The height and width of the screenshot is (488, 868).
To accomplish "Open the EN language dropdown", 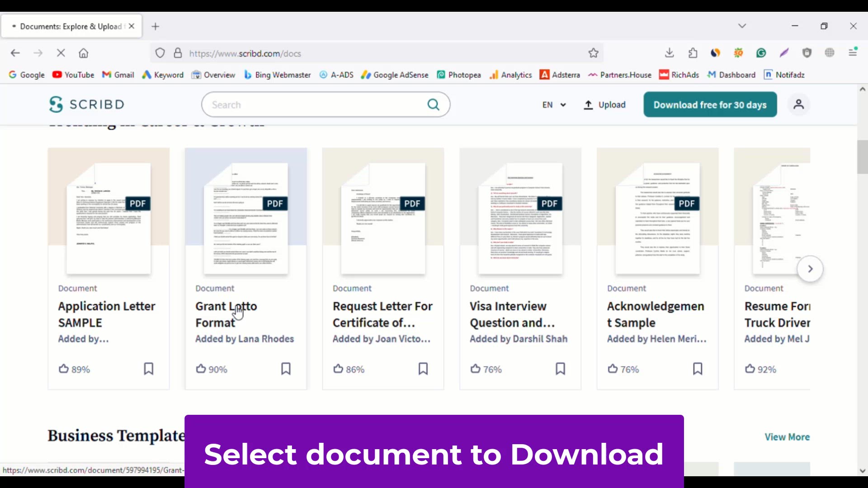I will click(x=554, y=105).
